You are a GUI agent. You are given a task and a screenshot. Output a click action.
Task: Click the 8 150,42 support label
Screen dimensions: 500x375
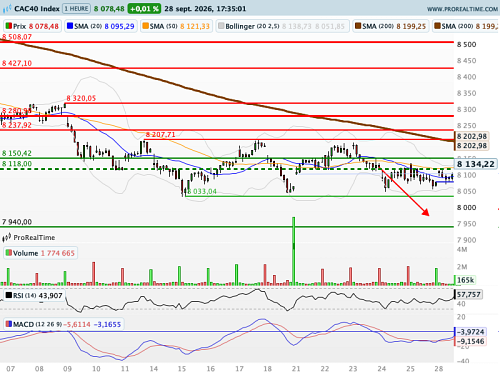click(17, 153)
